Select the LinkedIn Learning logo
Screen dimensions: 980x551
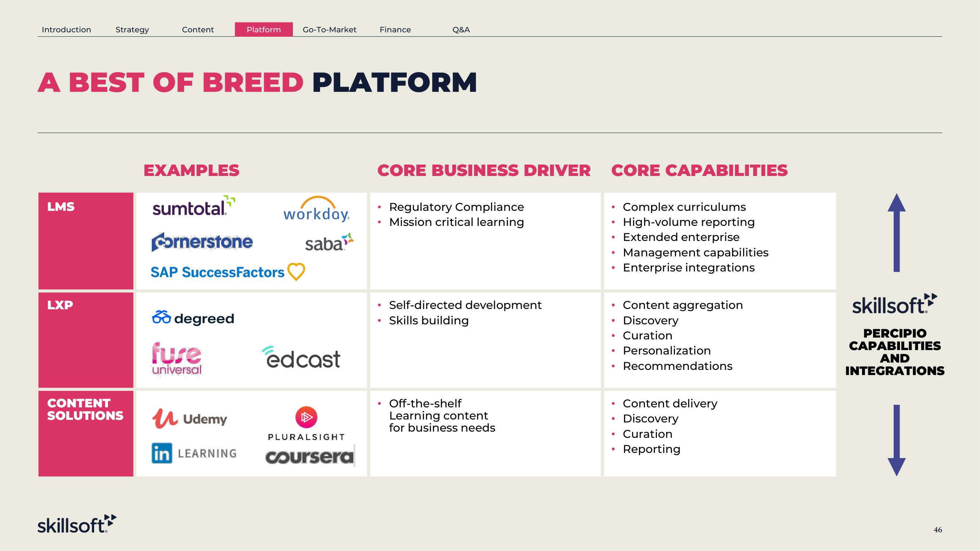pos(194,453)
